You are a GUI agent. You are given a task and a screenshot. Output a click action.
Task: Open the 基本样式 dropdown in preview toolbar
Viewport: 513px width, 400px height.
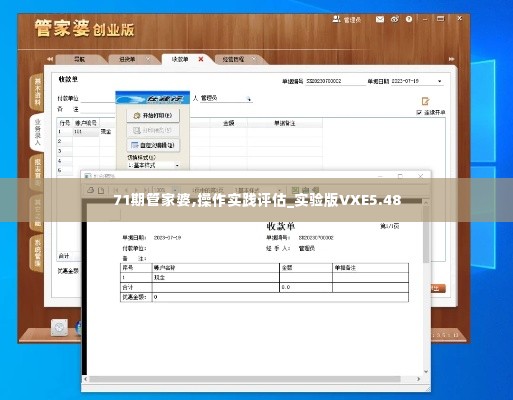(279, 190)
